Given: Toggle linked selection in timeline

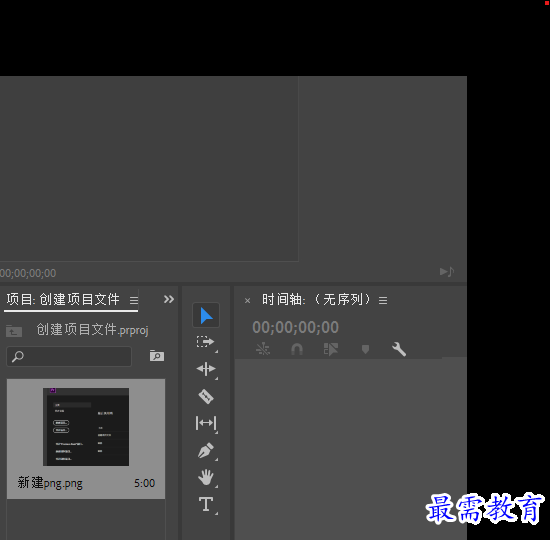Looking at the screenshot, I should point(331,349).
